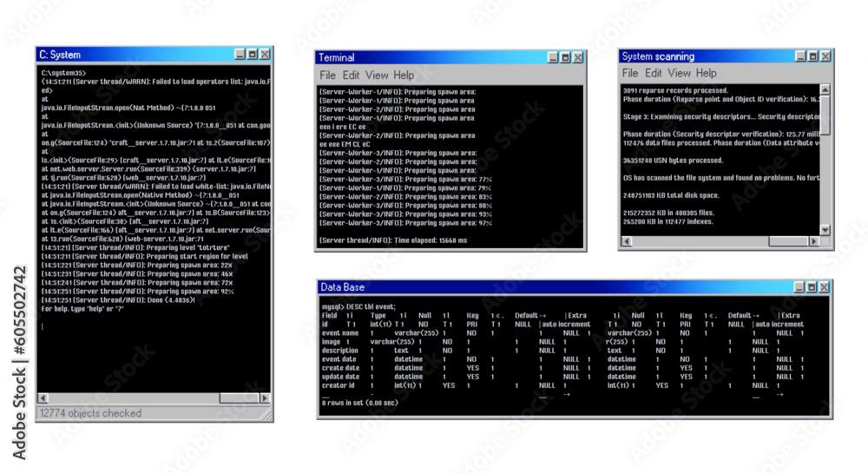The width and height of the screenshot is (868, 473).
Task: Click scroll left arrow in System scanning
Action: (x=627, y=241)
